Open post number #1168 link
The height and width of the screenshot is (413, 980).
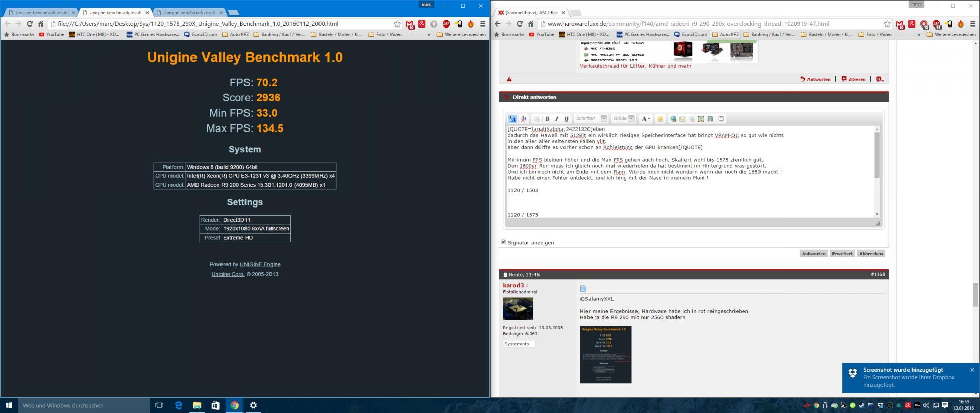(x=878, y=274)
